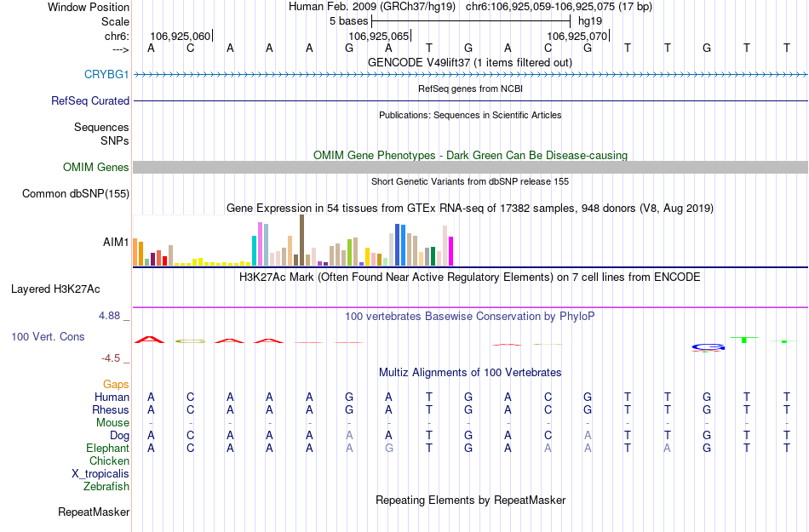Click 'RefSeq genes from NCBI' title
This screenshot has width=809, height=532.
point(470,89)
